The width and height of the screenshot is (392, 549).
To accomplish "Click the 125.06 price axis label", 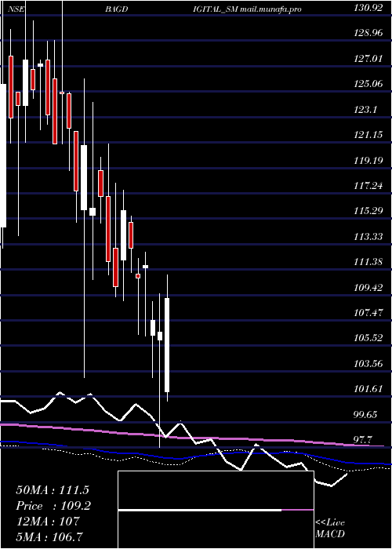I will pyautogui.click(x=368, y=84).
